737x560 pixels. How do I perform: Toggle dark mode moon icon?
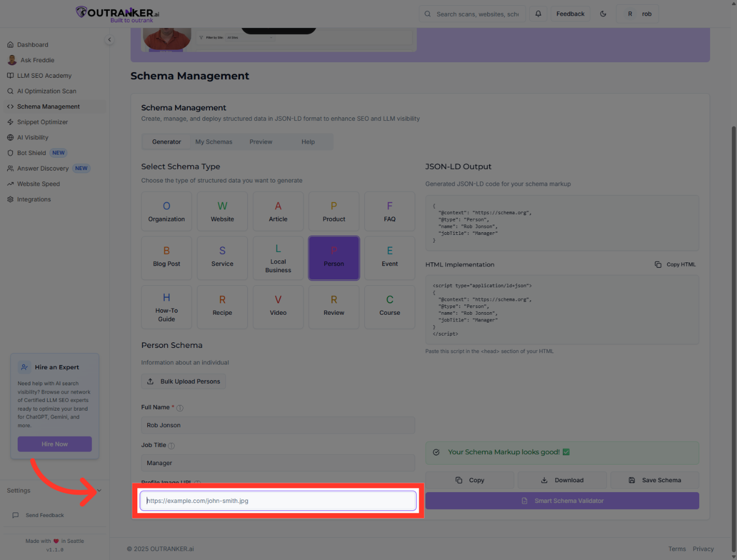[x=603, y=14]
